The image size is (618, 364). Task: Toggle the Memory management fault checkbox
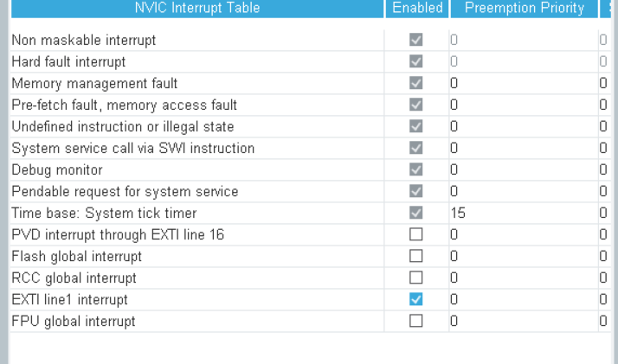point(415,83)
